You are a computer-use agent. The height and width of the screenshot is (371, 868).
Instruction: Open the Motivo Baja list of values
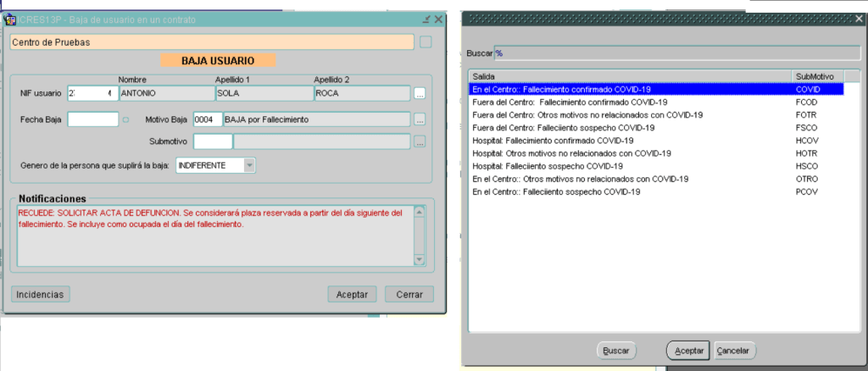tap(420, 119)
